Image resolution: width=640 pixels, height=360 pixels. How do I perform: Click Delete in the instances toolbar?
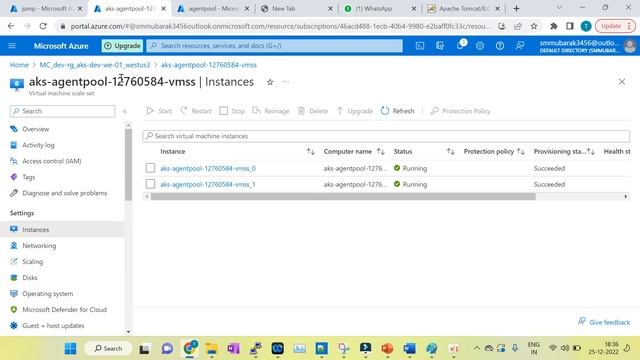pyautogui.click(x=313, y=111)
